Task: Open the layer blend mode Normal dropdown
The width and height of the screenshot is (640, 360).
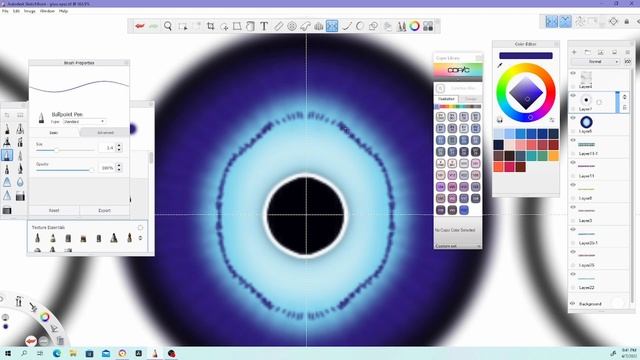Action: (596, 62)
